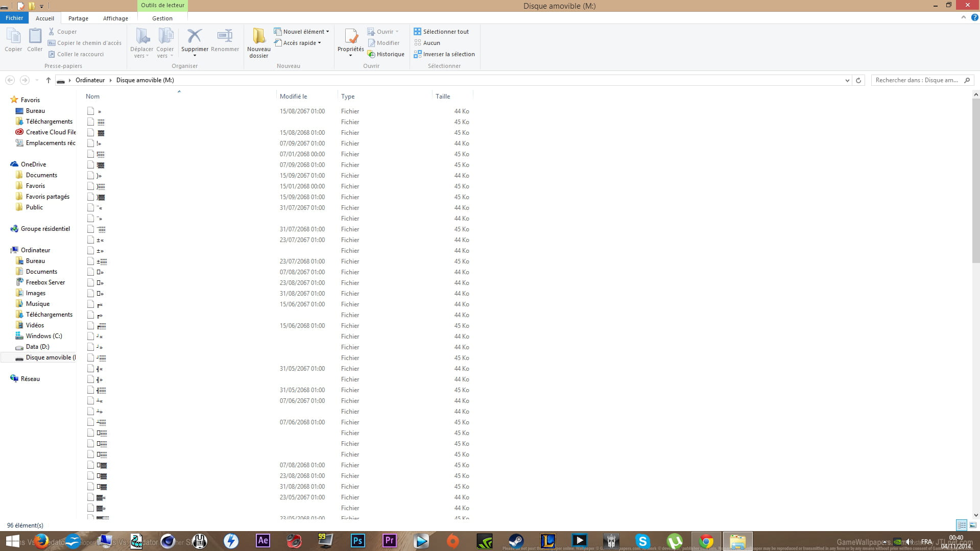This screenshot has height=551, width=980.
Task: Refresh the address bar location
Action: tap(858, 80)
